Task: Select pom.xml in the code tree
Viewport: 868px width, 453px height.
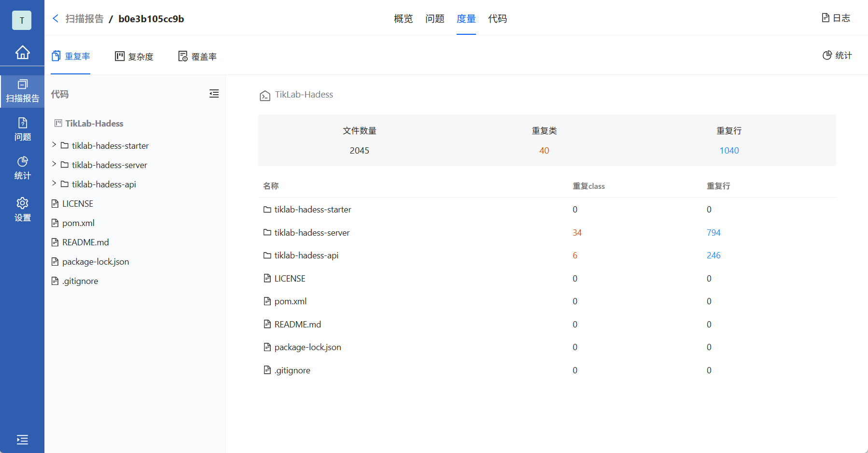Action: click(x=73, y=223)
